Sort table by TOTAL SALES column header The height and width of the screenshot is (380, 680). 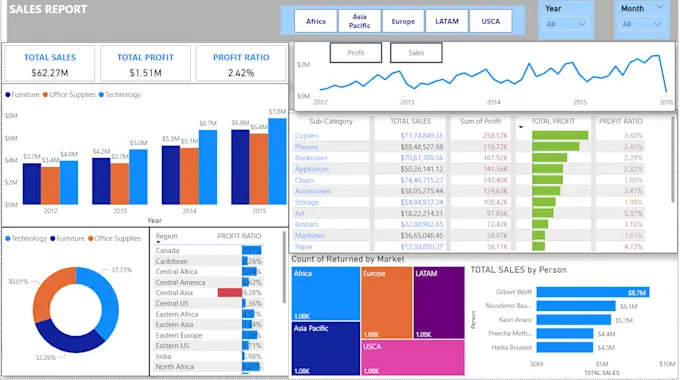tap(410, 121)
